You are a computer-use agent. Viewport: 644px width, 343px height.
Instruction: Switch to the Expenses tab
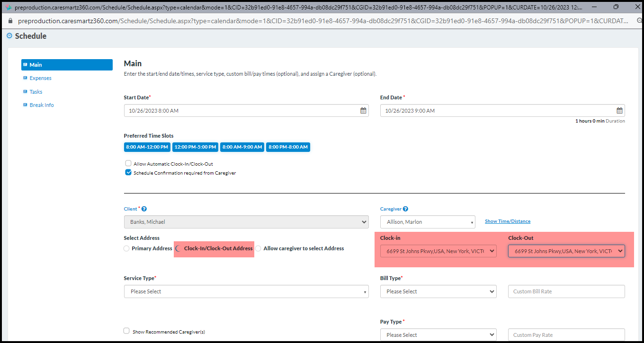click(40, 78)
